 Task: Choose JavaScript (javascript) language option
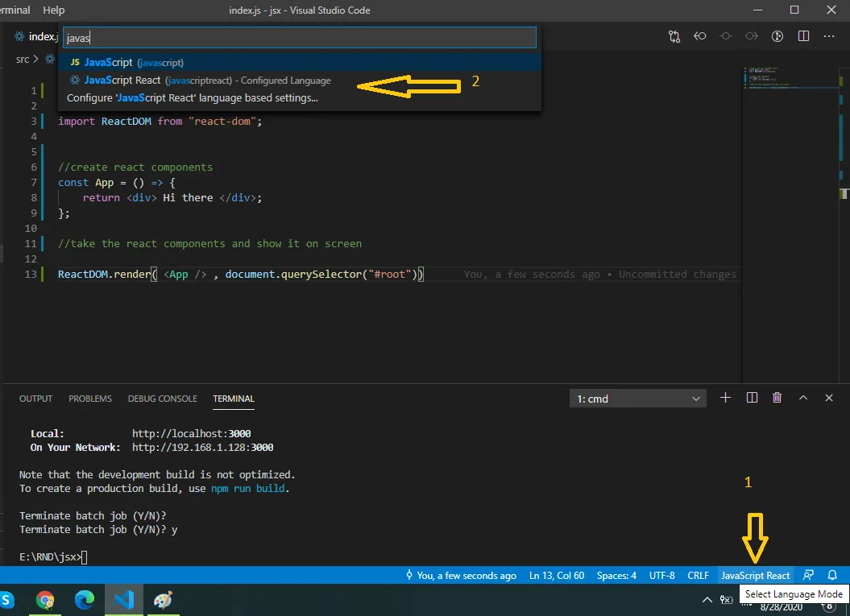[x=299, y=62]
